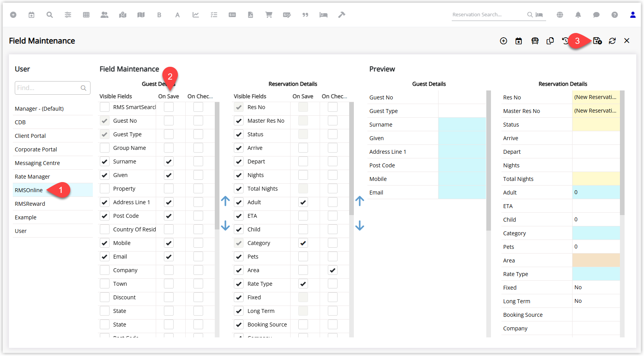644x356 pixels.
Task: Move Guest Details field up with arrow
Action: 225,201
